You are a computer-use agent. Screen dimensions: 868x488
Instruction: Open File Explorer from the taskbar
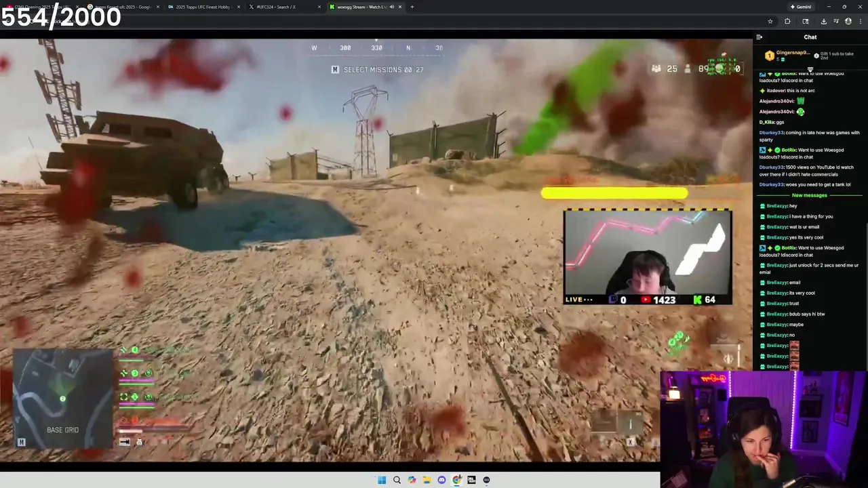coord(427,480)
